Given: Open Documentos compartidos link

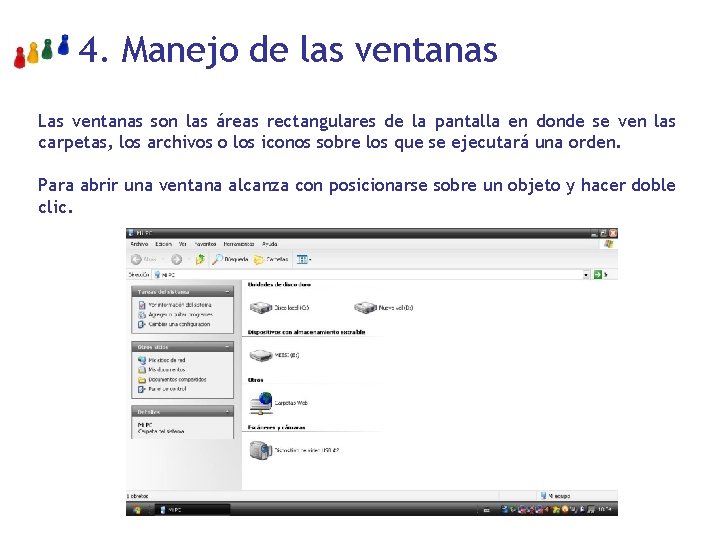Looking at the screenshot, I should tap(177, 380).
